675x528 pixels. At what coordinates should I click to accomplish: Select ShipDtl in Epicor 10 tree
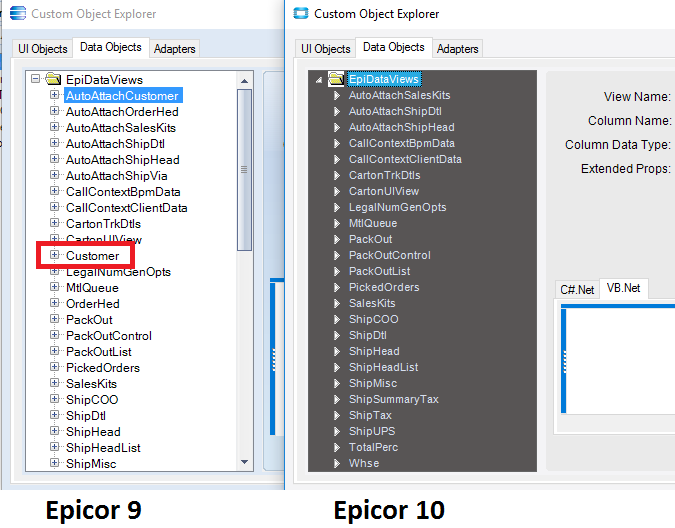coord(368,335)
